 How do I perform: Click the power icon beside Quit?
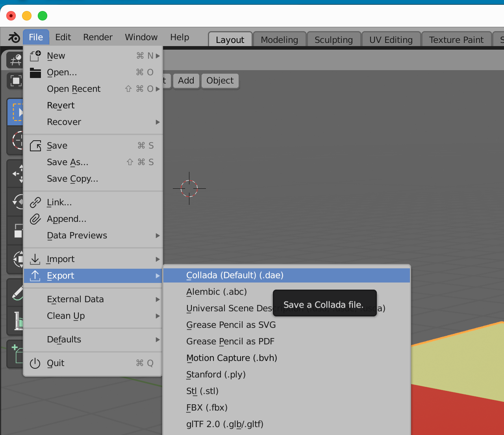pos(35,363)
